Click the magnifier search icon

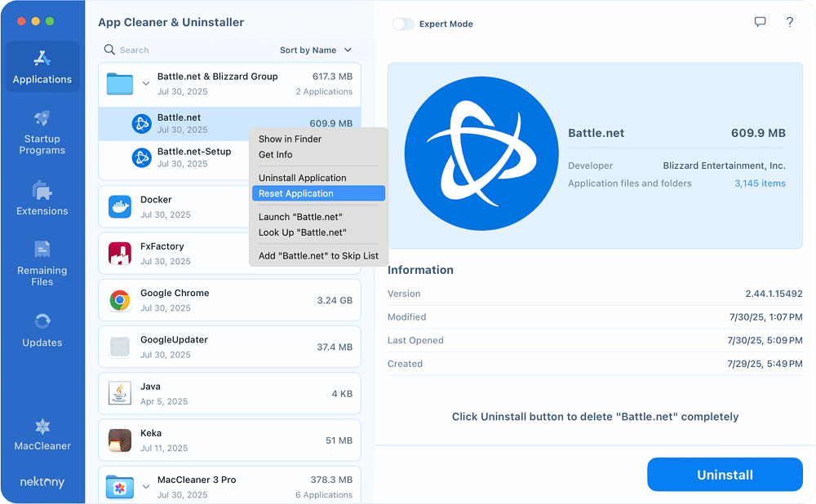(109, 50)
